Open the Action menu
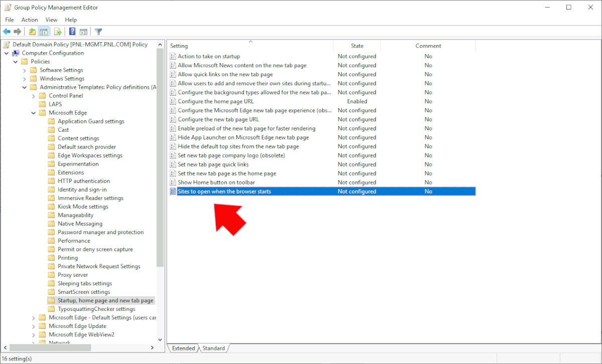The width and height of the screenshot is (602, 364). [x=29, y=20]
